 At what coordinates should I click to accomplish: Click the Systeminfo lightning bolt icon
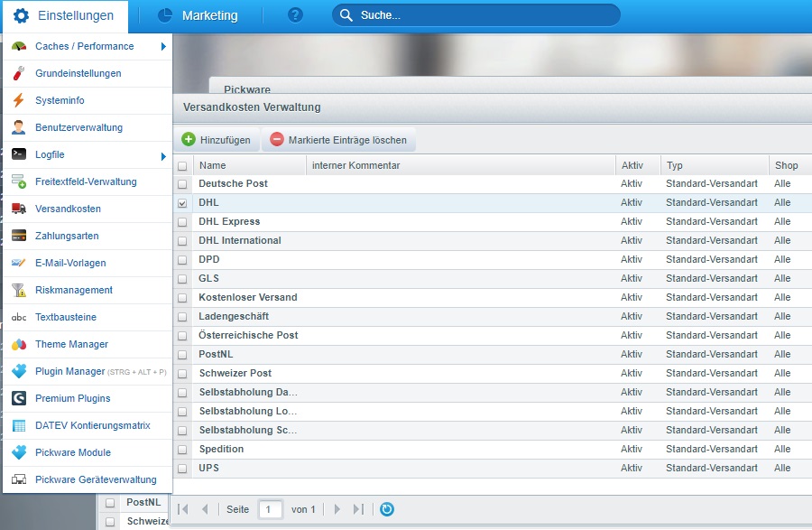click(x=19, y=100)
